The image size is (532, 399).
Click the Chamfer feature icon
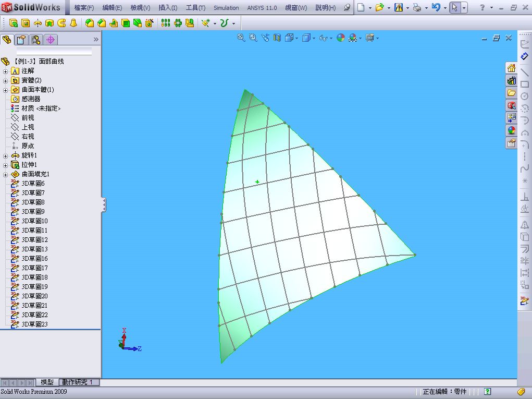pyautogui.click(x=102, y=23)
